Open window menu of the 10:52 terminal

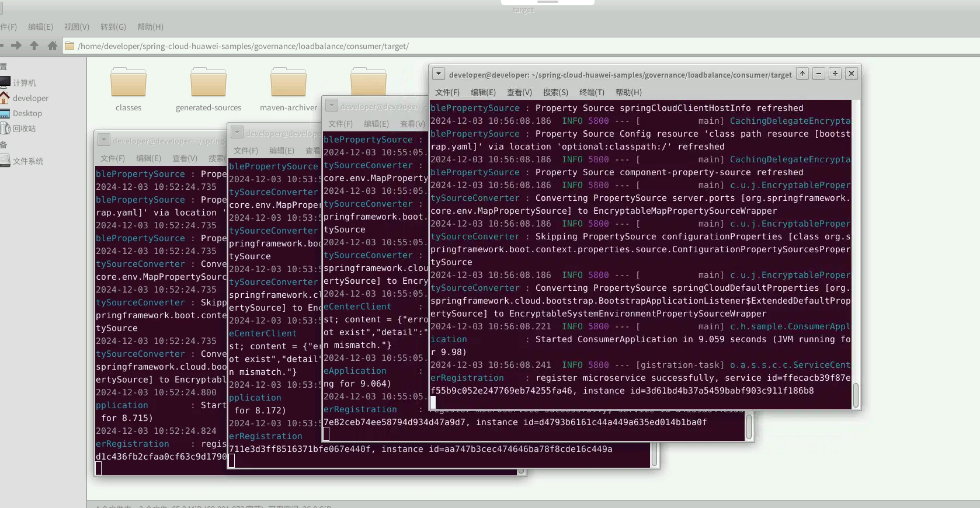[x=104, y=140]
